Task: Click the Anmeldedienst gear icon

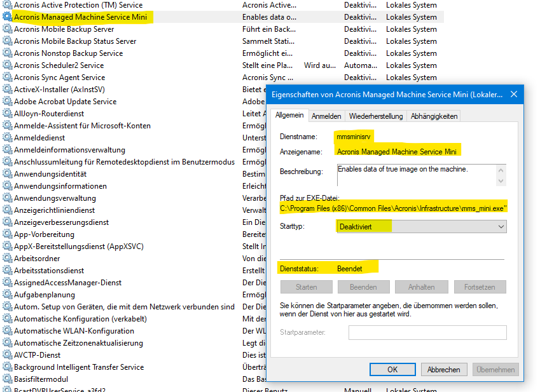Action: 8,137
